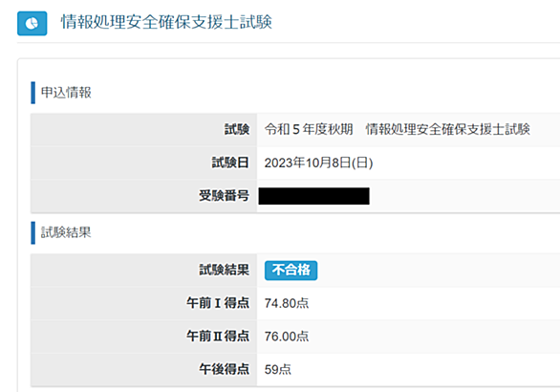
Task: Click the 午後得点 row label
Action: (224, 369)
